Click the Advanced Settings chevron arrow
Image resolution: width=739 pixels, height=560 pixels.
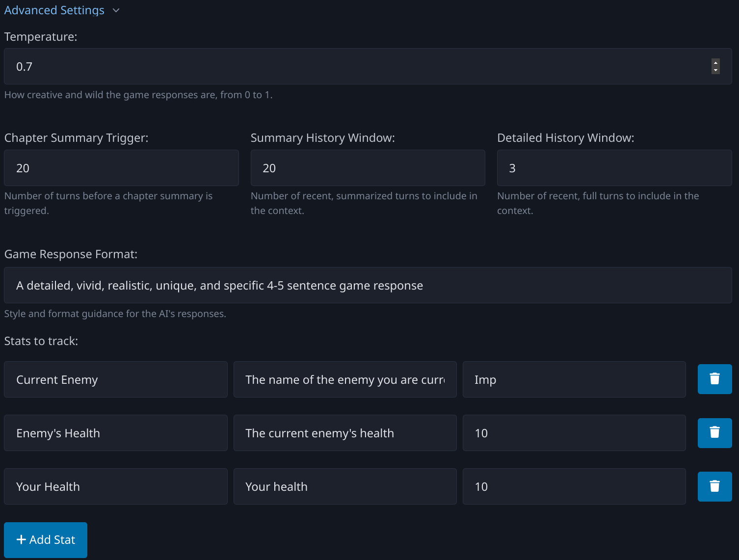116,10
